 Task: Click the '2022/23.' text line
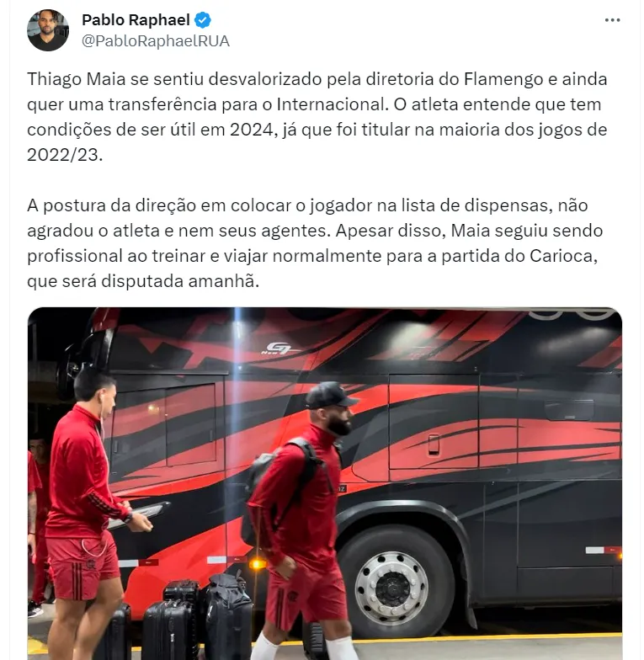(x=65, y=155)
